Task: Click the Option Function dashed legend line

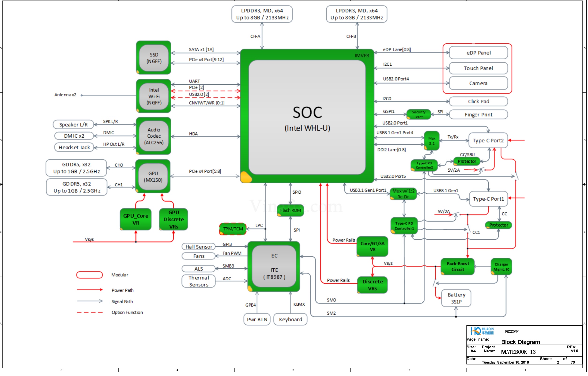Action: 90,312
